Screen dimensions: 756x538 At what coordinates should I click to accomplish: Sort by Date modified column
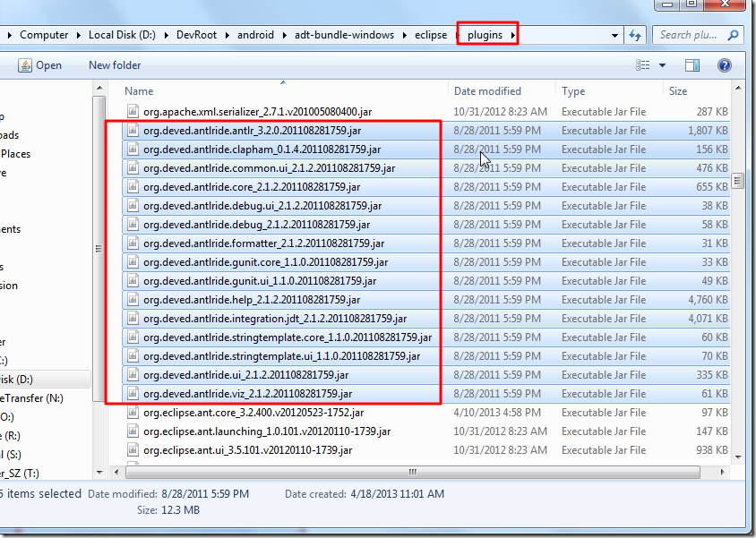[487, 91]
